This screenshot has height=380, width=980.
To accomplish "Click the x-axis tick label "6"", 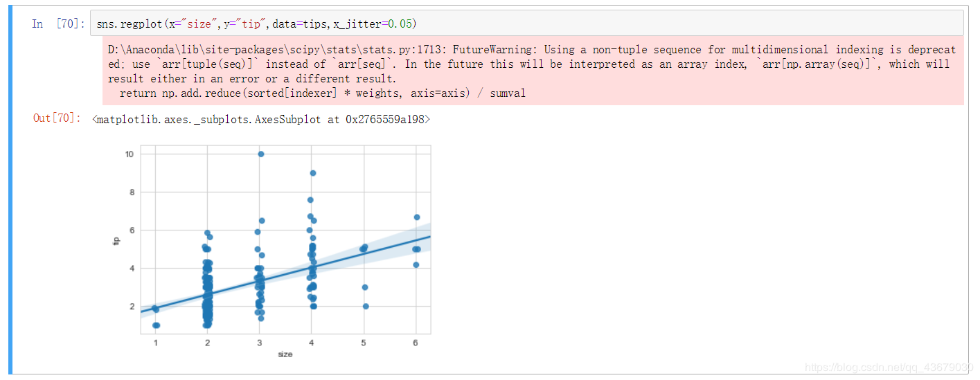I will 416,343.
